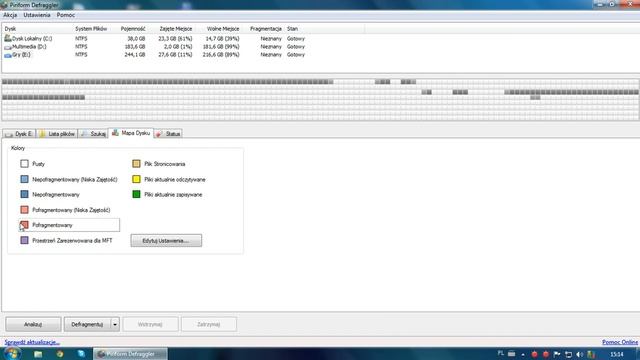640x360 pixels.
Task: Click the Przestrzeń Zarezerwowana dla MFT label
Action: 72,241
